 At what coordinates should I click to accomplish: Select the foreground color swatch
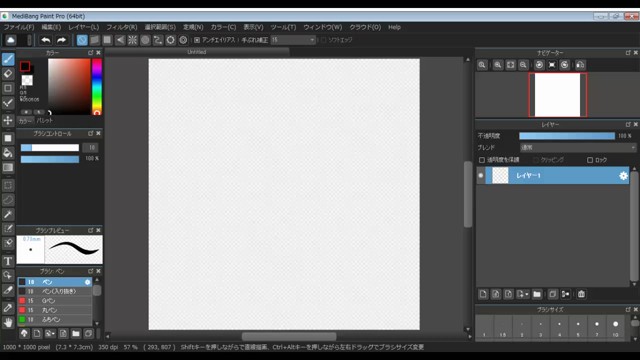25,66
